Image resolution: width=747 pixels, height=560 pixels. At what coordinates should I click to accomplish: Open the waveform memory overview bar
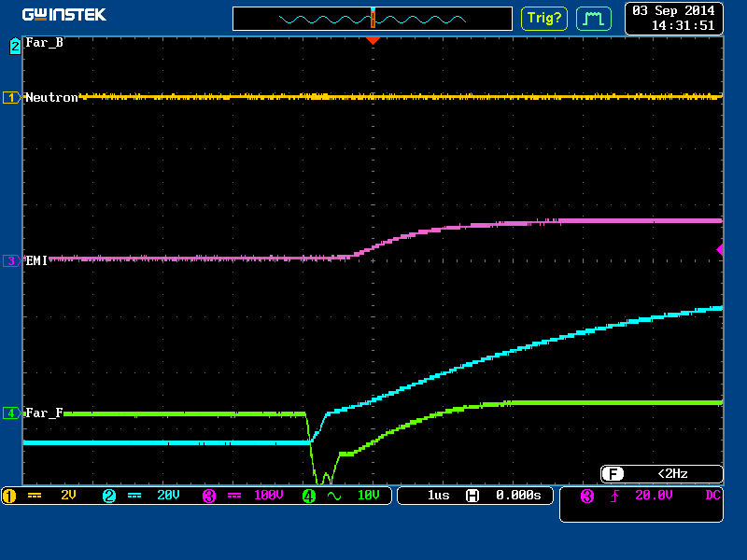coord(373,19)
